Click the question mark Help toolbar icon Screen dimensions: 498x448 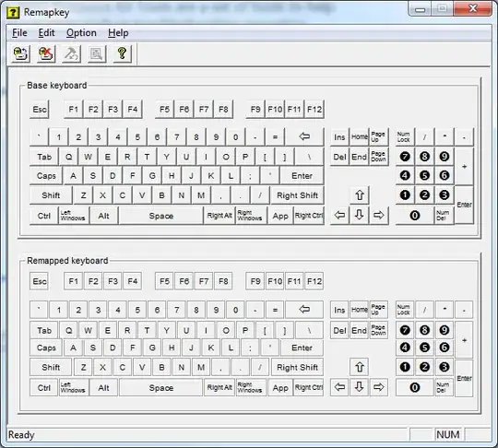pos(122,53)
